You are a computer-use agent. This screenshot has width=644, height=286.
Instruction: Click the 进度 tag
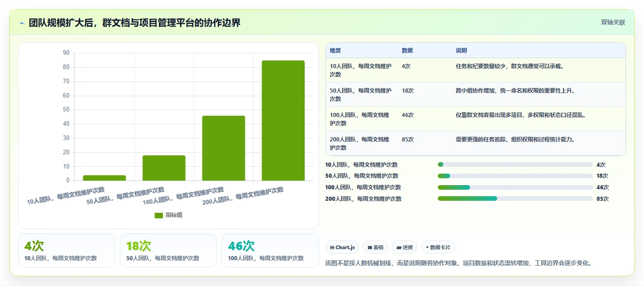pos(405,247)
